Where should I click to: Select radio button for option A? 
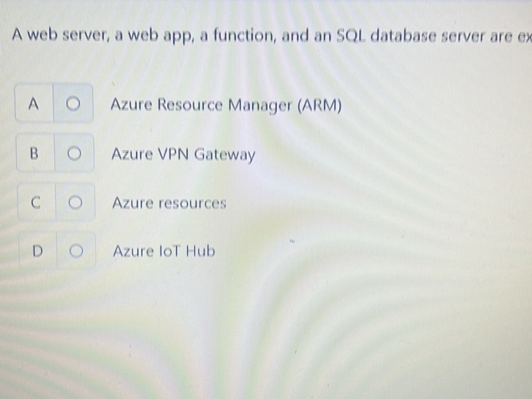pos(73,103)
